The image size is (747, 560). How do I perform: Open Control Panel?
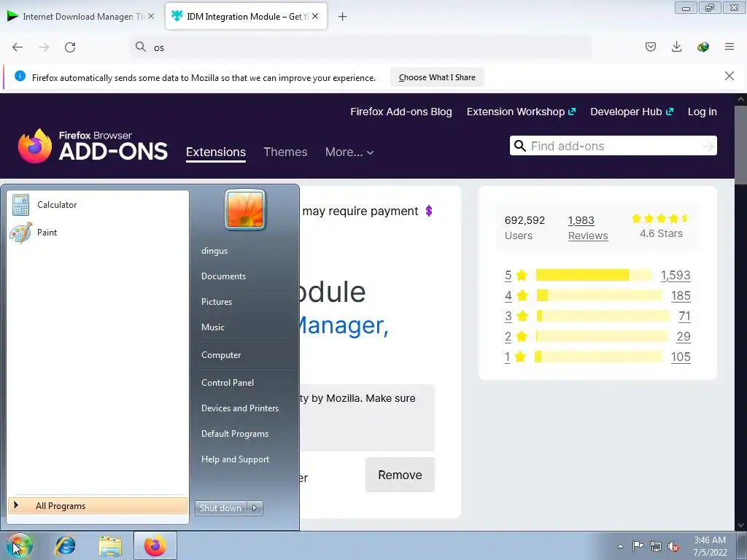(228, 382)
